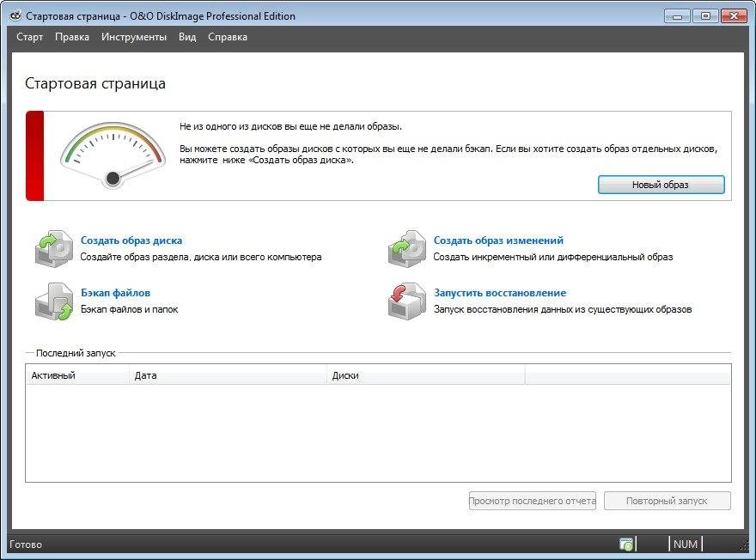Open the Создать образ диска link

click(x=131, y=240)
